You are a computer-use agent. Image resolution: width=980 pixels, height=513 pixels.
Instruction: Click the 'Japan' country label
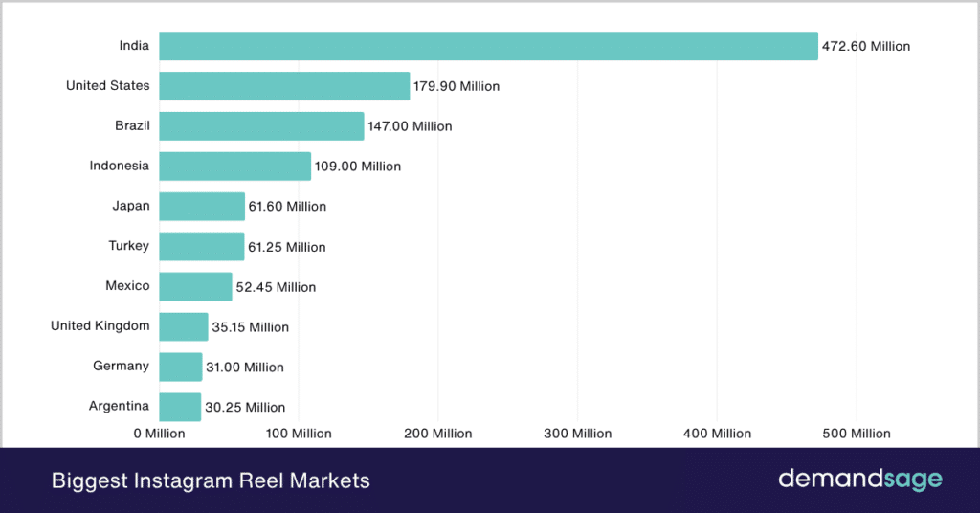130,206
